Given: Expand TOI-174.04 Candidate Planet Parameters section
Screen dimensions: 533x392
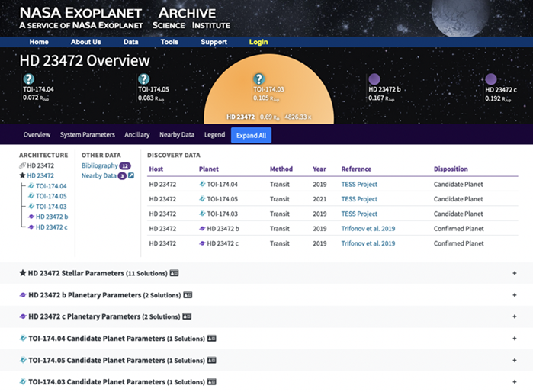Looking at the screenshot, I should [x=515, y=339].
